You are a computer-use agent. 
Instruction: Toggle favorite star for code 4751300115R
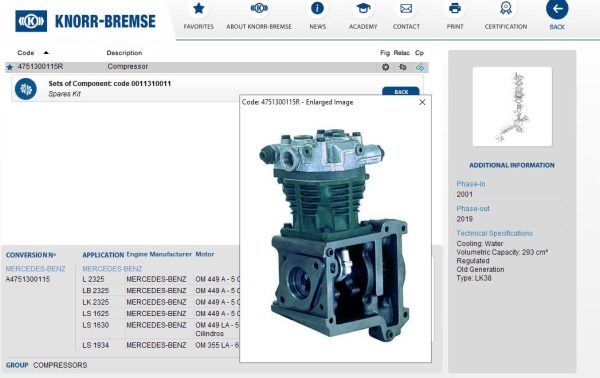click(10, 67)
